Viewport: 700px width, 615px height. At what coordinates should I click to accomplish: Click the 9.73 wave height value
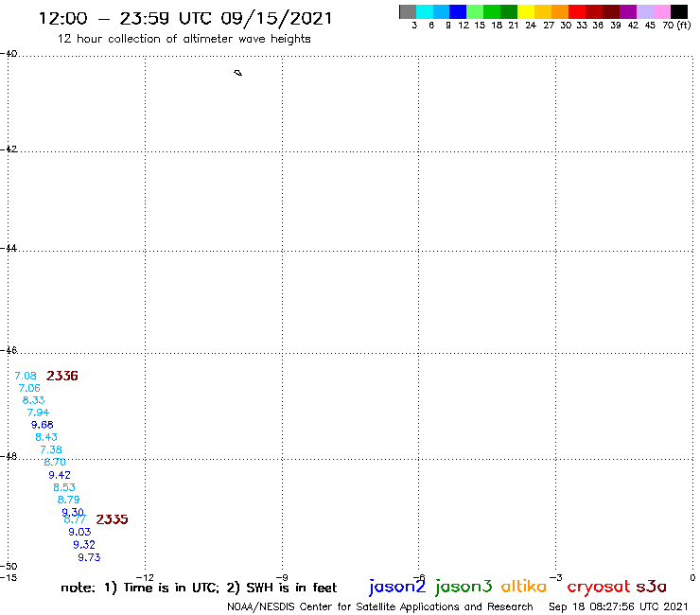coord(89,557)
